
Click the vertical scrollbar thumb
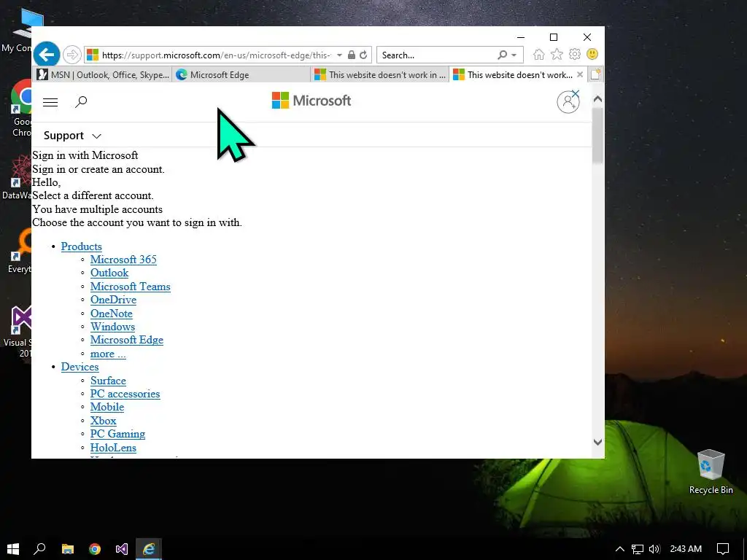(598, 135)
